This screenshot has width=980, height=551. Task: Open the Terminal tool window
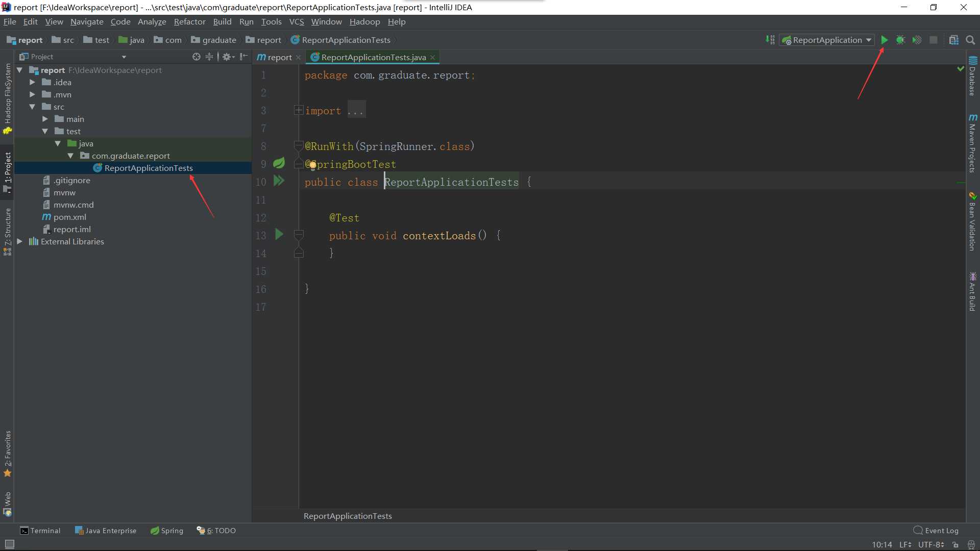[40, 531]
